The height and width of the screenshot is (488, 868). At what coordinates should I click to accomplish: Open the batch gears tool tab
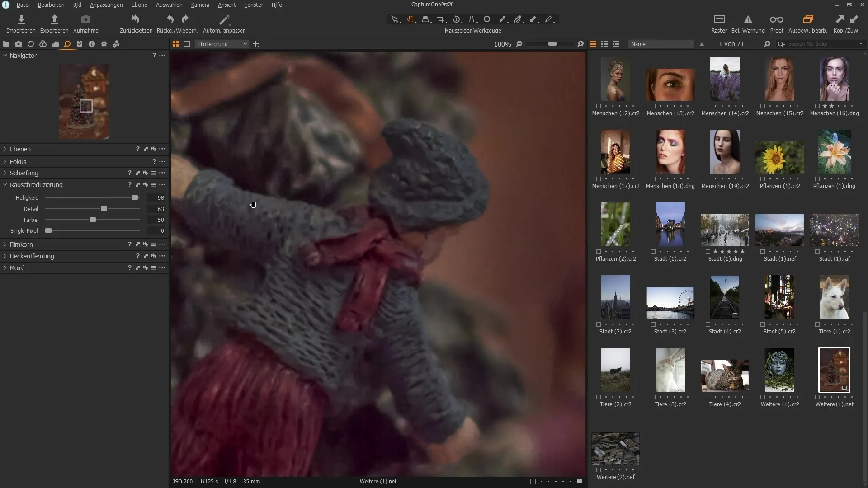tap(116, 44)
